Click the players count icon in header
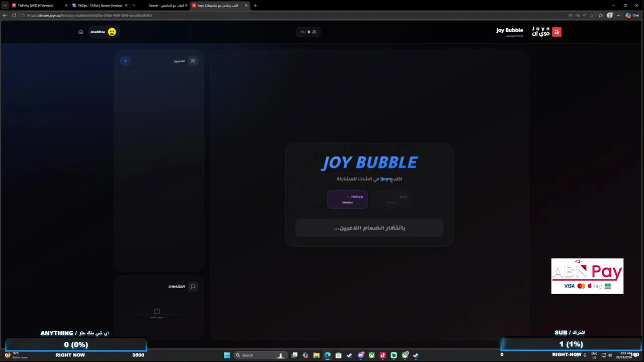 pos(314,32)
